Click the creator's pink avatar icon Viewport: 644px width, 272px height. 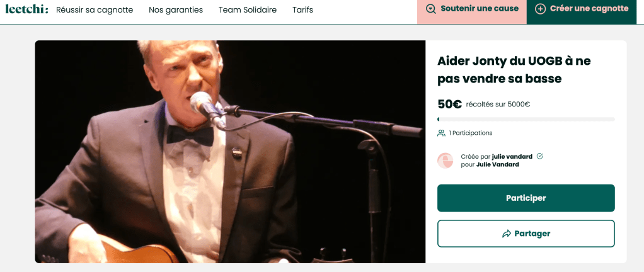446,161
